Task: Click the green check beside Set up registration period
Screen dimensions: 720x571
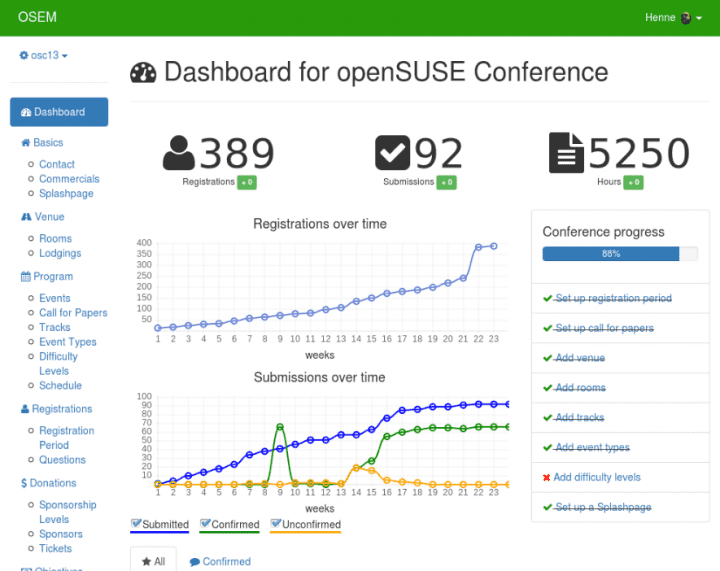Action: [x=547, y=298]
